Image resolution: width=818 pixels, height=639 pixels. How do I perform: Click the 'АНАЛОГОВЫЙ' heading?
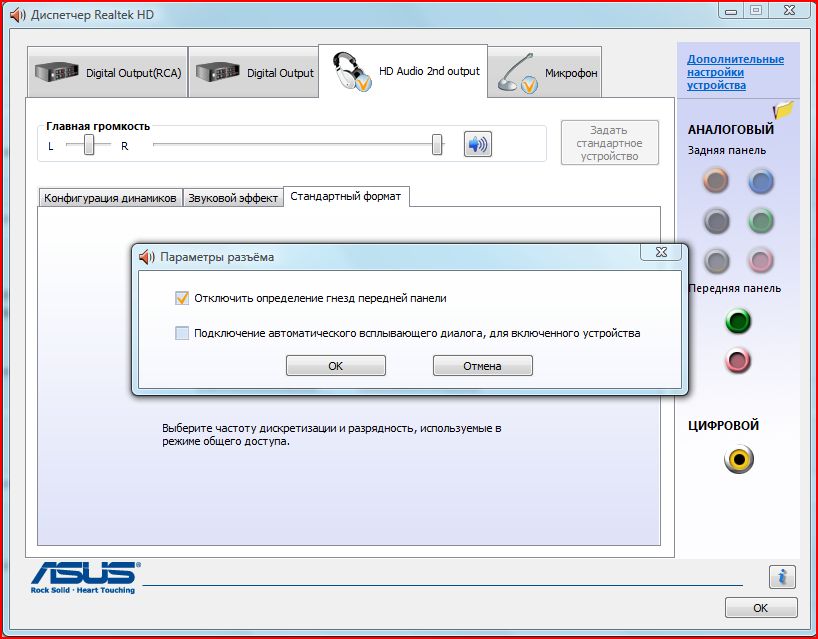click(x=731, y=129)
